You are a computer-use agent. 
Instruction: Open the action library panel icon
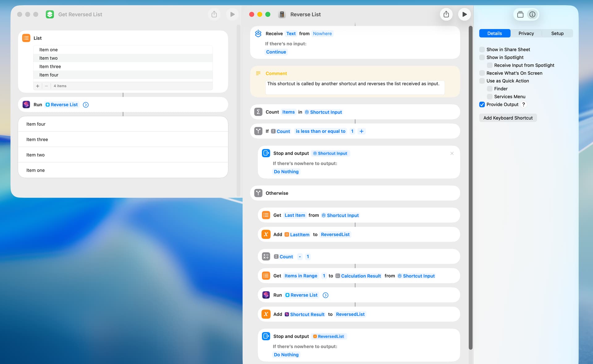[520, 15]
